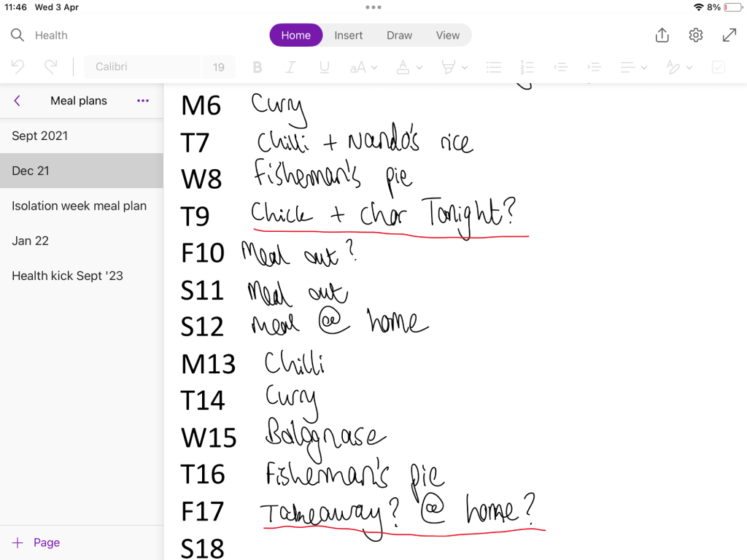Open the share sheet icon
This screenshot has width=747, height=560.
coord(662,35)
